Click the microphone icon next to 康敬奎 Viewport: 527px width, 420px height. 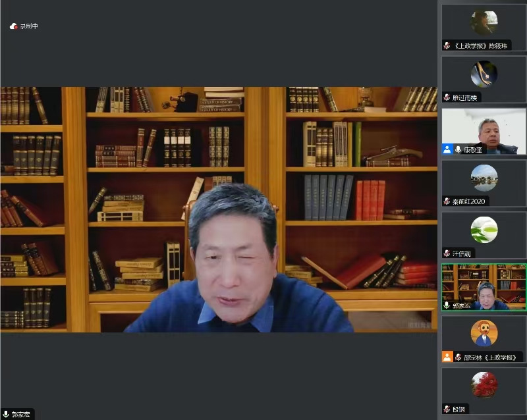tap(458, 149)
